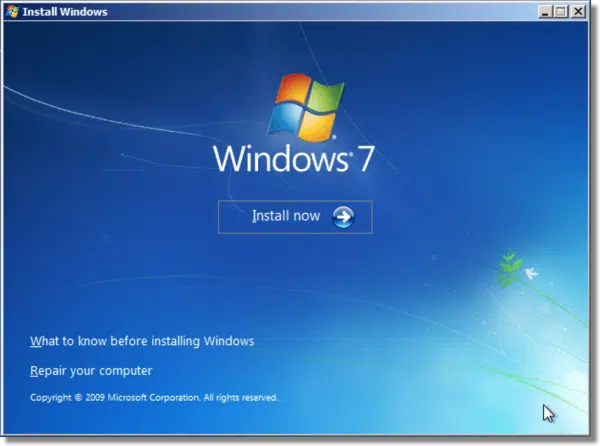Image resolution: width=600 pixels, height=446 pixels.
Task: Minimize the Install Windows window
Action: coord(545,12)
